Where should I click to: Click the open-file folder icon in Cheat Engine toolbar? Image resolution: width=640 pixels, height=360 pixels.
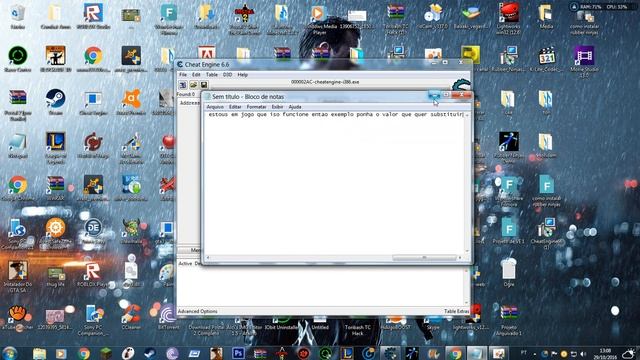193,84
